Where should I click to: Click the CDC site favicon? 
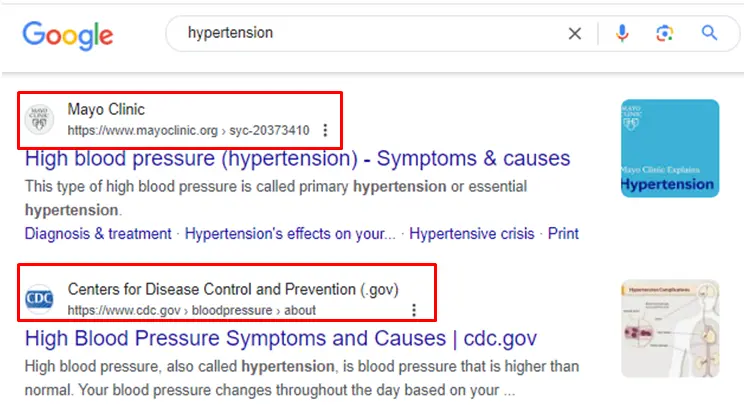(40, 298)
